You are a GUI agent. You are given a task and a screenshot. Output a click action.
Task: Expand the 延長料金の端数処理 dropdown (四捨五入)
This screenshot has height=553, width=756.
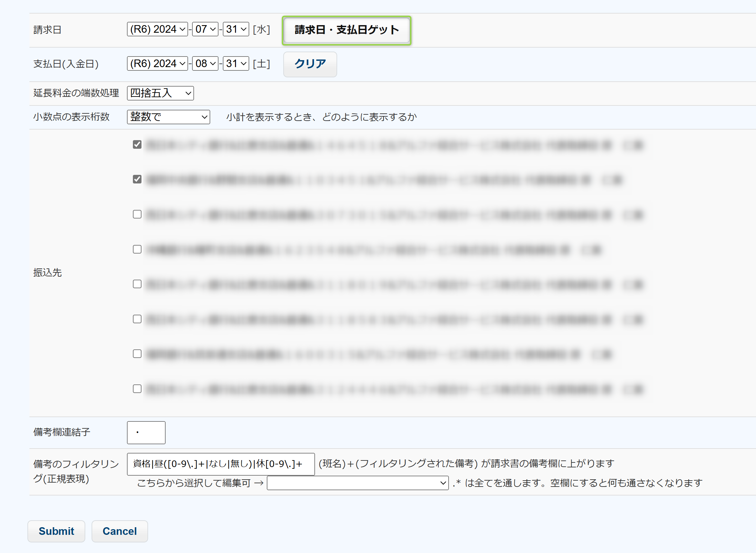[160, 93]
